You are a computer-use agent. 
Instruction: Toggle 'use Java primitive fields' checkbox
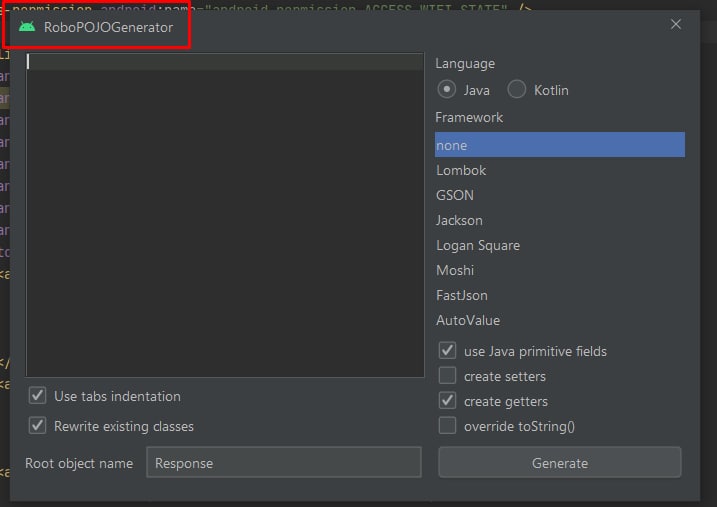(447, 351)
